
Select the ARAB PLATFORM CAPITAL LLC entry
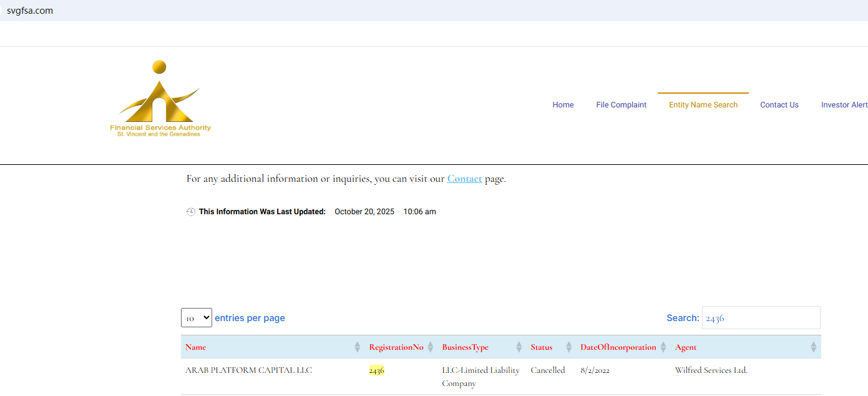[x=248, y=370]
